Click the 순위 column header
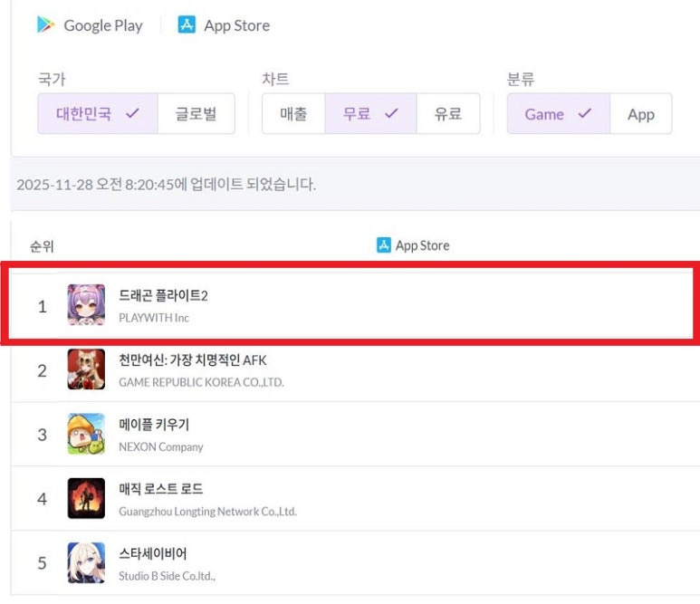 click(x=42, y=246)
